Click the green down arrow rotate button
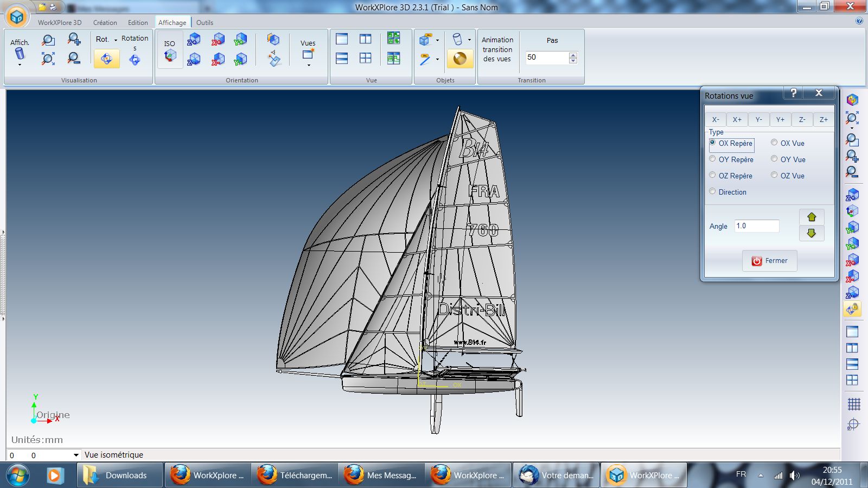 (812, 233)
